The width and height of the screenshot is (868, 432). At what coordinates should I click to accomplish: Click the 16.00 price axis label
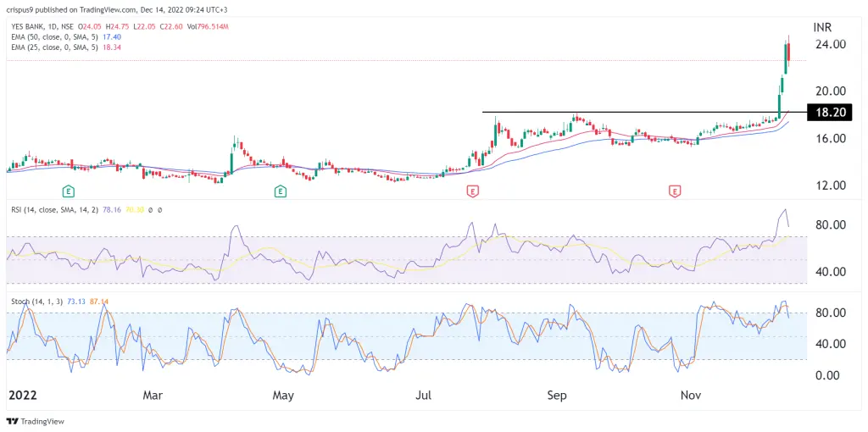831,138
